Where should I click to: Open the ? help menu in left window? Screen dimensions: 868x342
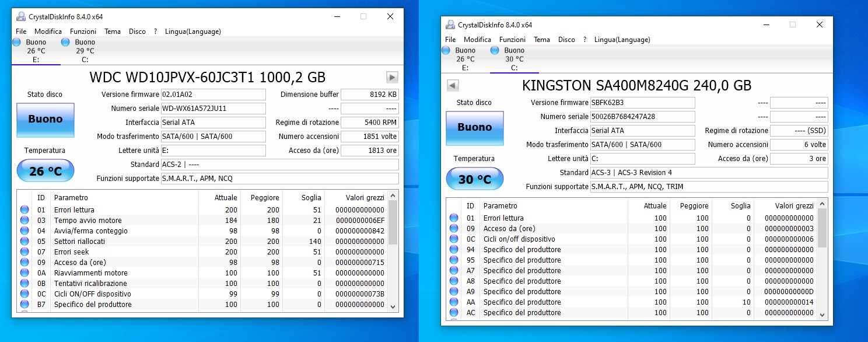[x=155, y=32]
